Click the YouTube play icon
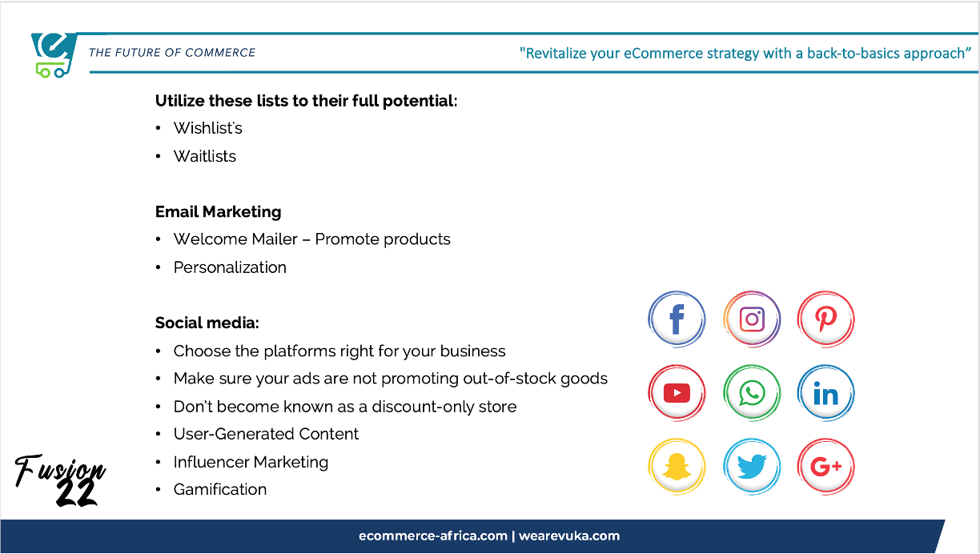 677,393
